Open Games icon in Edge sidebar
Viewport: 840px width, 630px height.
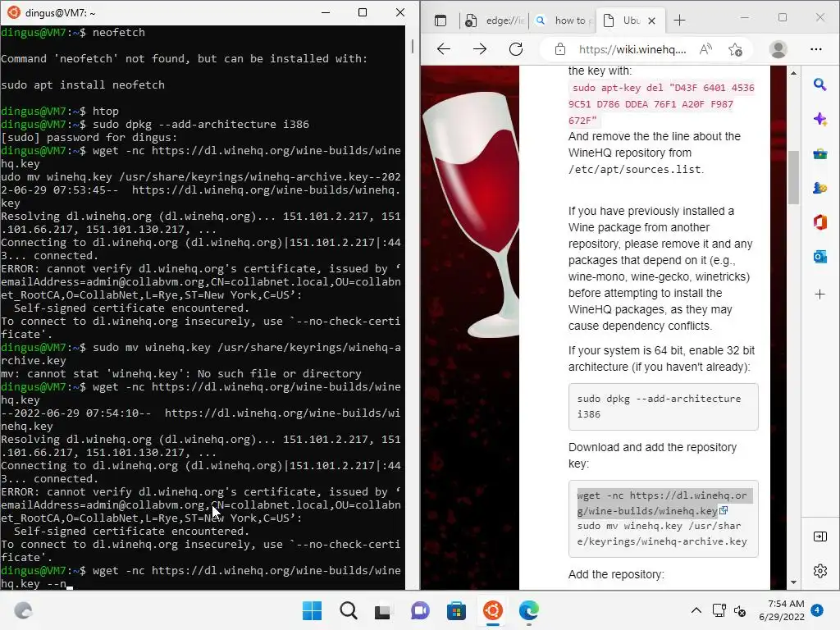coord(819,188)
